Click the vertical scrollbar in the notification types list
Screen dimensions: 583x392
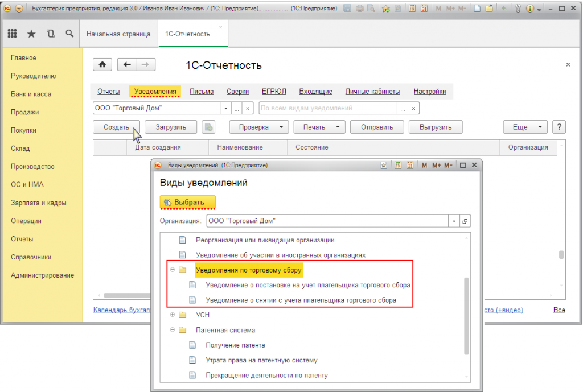coord(466,316)
